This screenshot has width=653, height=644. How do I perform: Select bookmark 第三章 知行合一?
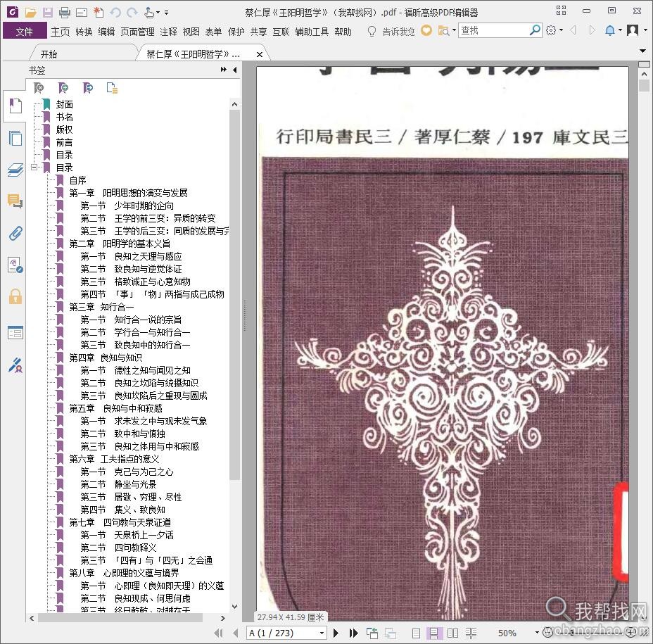[101, 307]
